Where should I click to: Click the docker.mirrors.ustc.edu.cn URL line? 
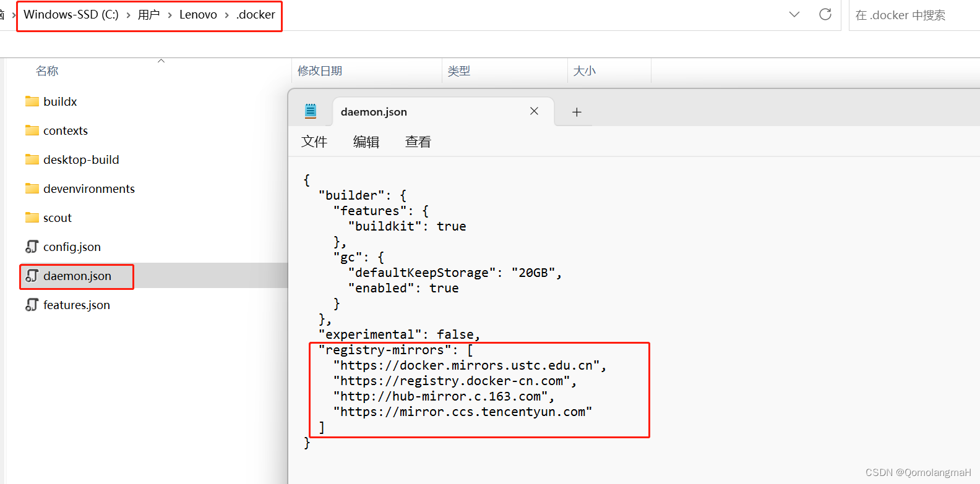[x=470, y=365]
